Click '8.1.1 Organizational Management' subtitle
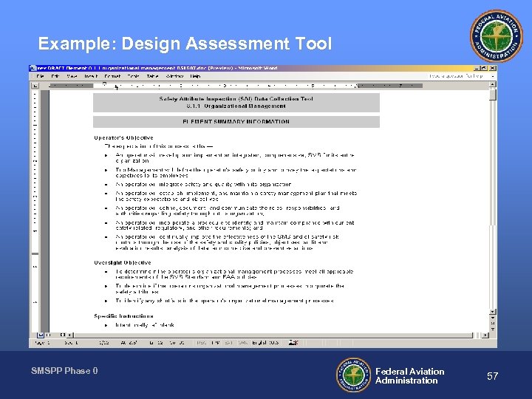532x399 pixels. [236, 106]
